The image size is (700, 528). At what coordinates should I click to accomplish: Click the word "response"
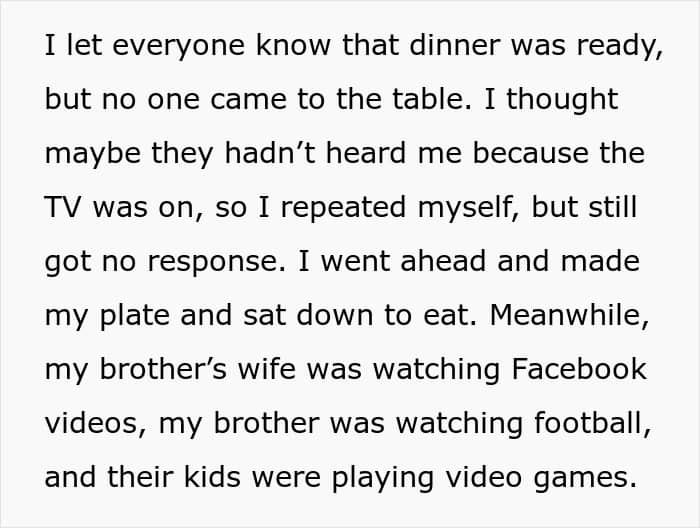(x=212, y=262)
